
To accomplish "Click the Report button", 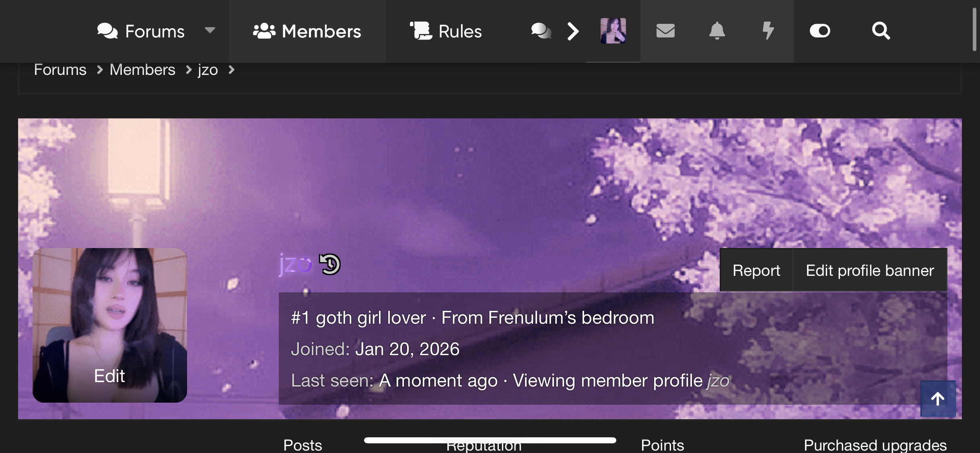I will click(x=756, y=270).
